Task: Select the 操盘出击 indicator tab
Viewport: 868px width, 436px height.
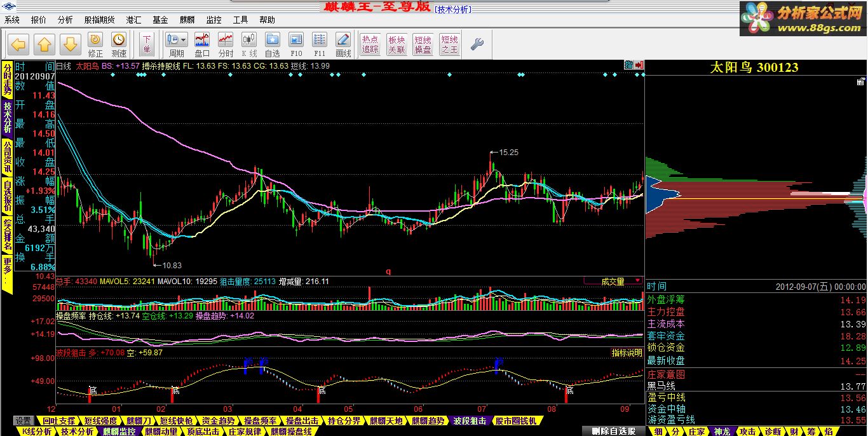Action: pyautogui.click(x=302, y=421)
